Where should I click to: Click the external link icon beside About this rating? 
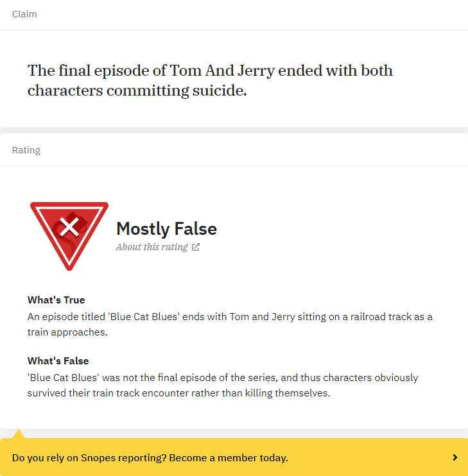(196, 247)
